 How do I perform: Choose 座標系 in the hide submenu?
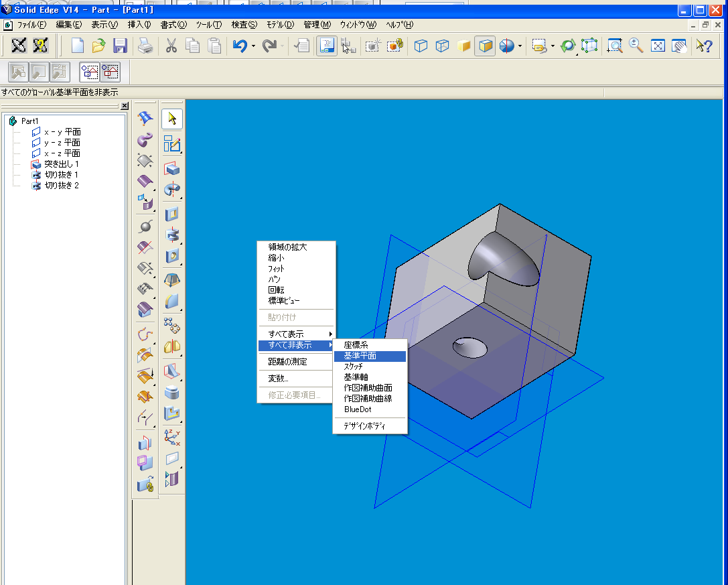pyautogui.click(x=370, y=345)
